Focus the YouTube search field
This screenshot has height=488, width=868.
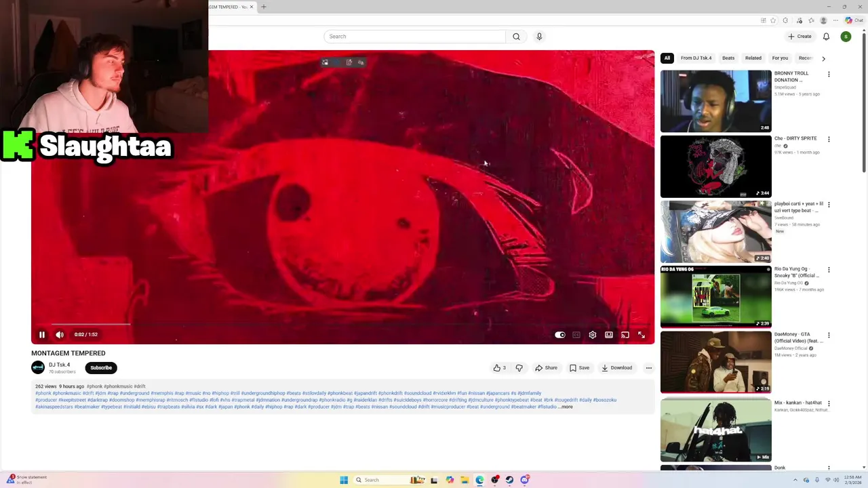pyautogui.click(x=414, y=37)
